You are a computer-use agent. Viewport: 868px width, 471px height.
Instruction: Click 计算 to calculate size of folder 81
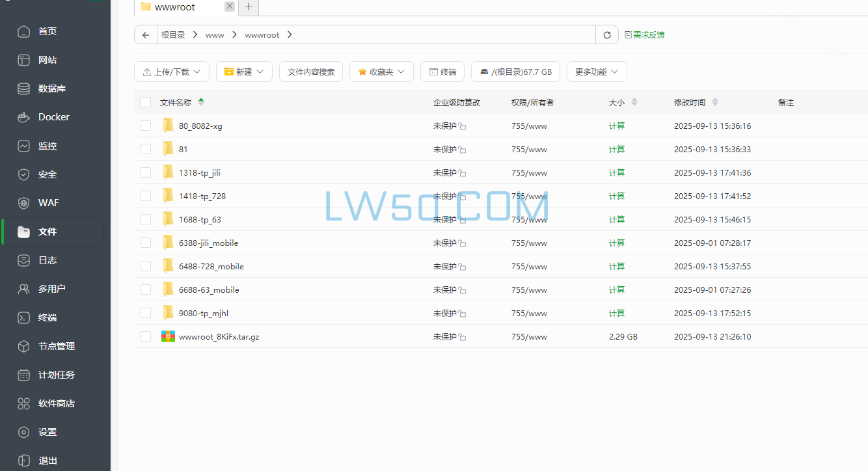coord(616,149)
